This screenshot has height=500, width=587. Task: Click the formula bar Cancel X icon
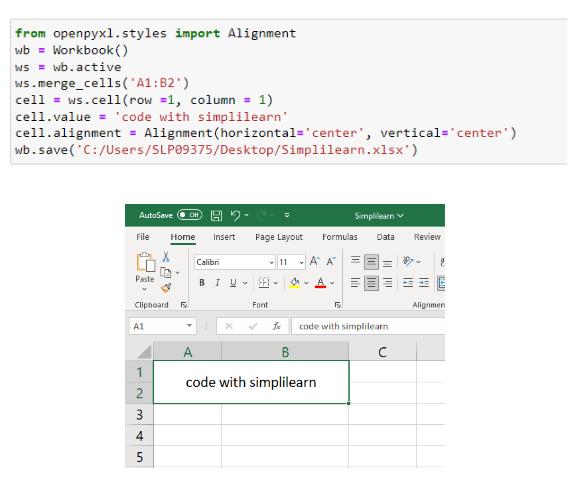pyautogui.click(x=229, y=326)
